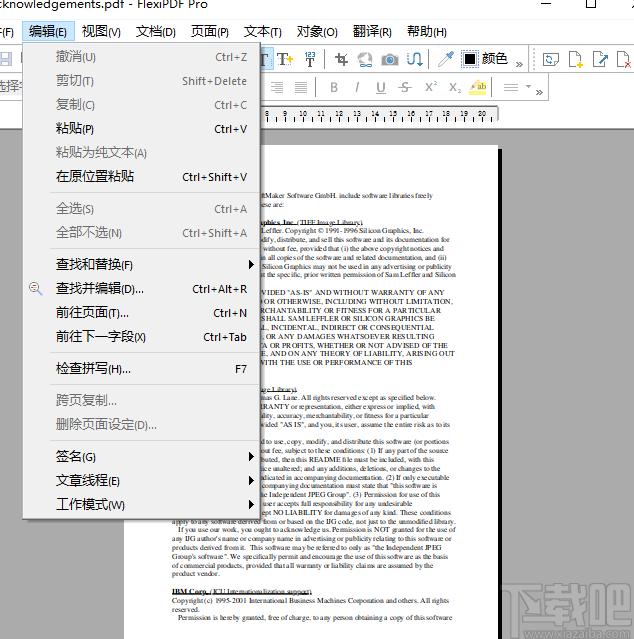This screenshot has width=634, height=639.
Task: Select the text numbering tool (123 T)
Action: [x=310, y=59]
